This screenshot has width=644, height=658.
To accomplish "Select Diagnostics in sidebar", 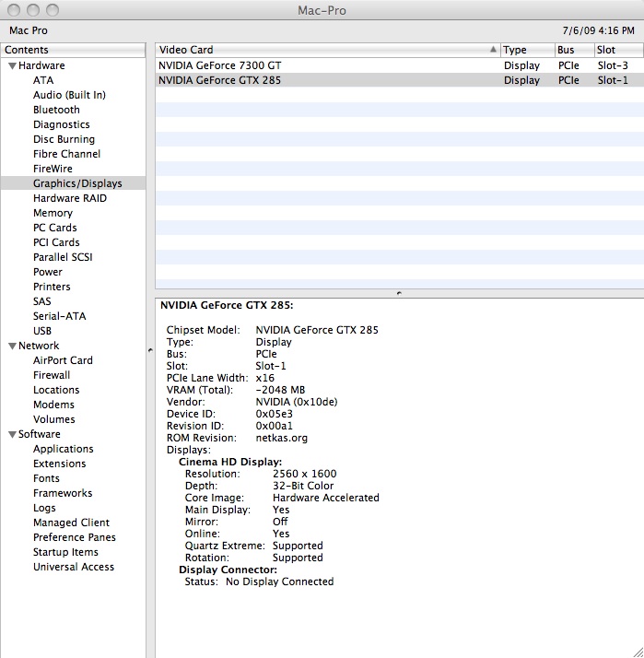I will point(61,124).
